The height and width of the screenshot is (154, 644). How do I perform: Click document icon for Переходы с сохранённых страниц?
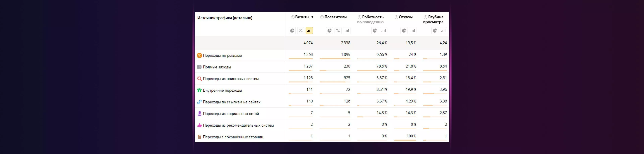[x=199, y=137]
